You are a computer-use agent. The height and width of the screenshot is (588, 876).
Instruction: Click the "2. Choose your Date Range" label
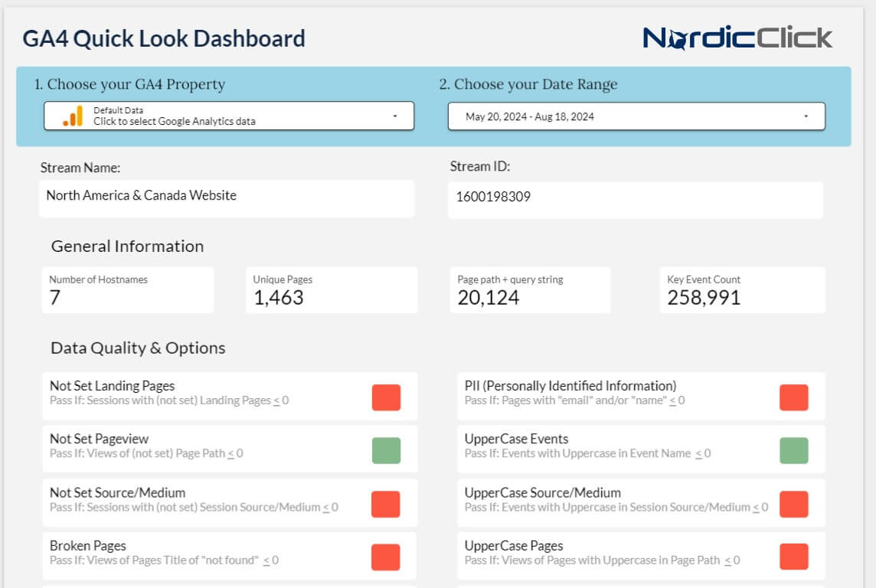[x=528, y=84]
